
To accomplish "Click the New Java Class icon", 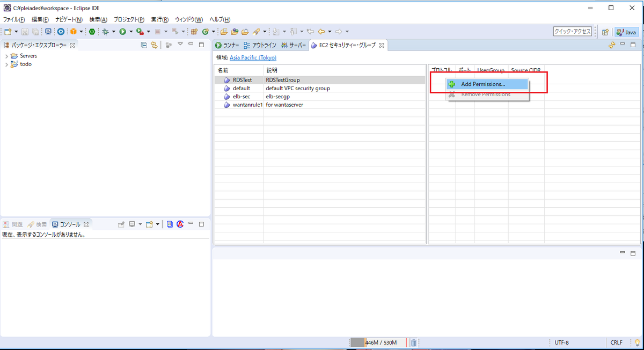I will click(x=205, y=32).
